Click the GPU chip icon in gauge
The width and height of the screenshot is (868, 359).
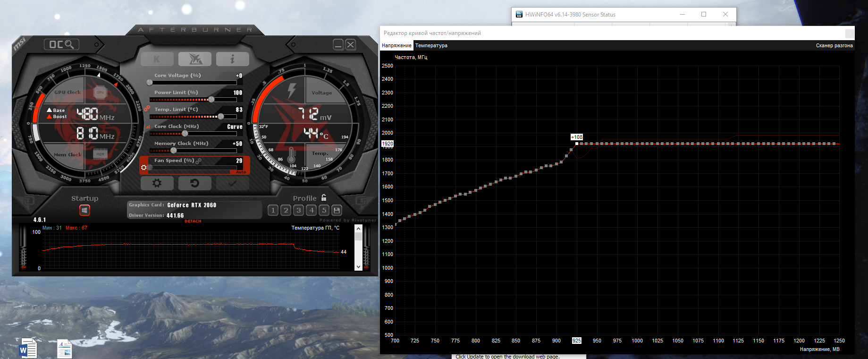coord(100,92)
